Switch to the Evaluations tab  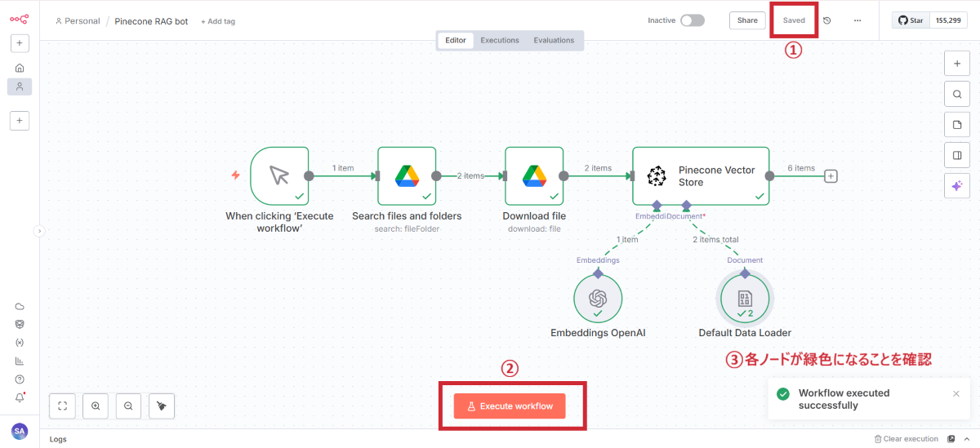554,40
